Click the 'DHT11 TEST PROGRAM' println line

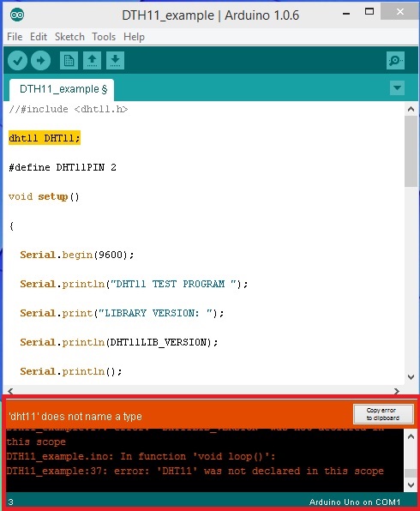(x=134, y=284)
